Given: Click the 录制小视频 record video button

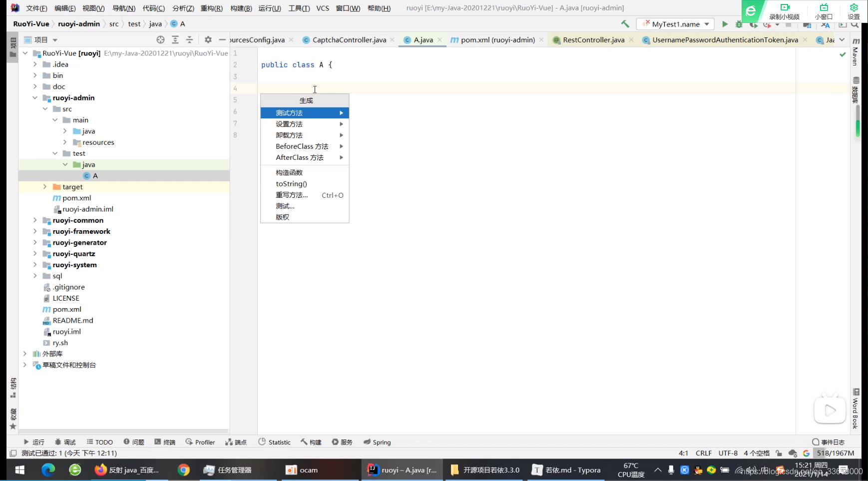Looking at the screenshot, I should [x=784, y=11].
